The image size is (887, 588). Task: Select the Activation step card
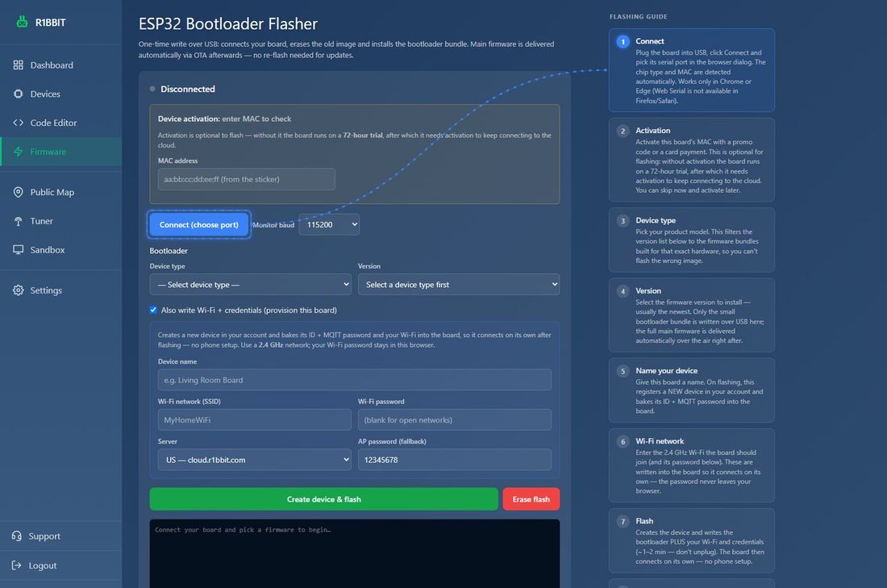tap(691, 160)
